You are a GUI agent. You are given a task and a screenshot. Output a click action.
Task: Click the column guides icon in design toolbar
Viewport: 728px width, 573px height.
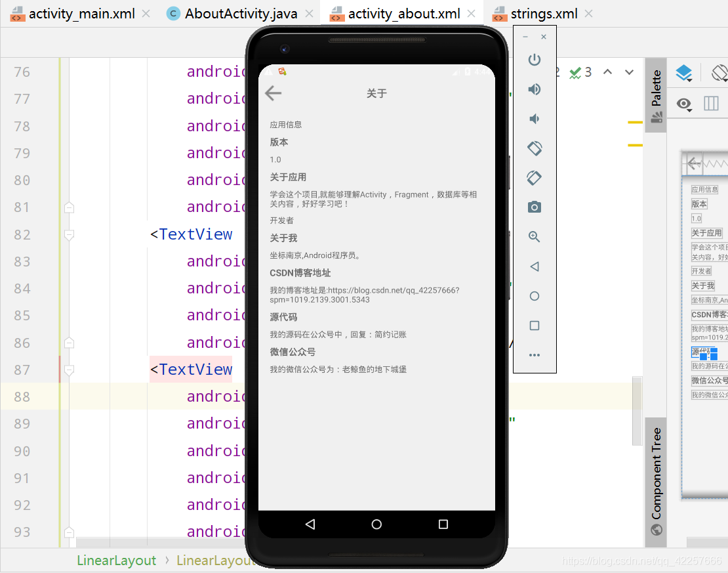pyautogui.click(x=711, y=103)
